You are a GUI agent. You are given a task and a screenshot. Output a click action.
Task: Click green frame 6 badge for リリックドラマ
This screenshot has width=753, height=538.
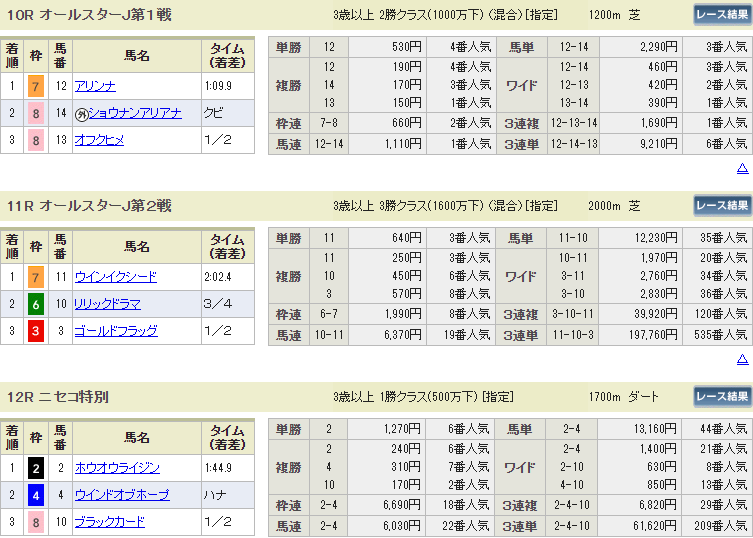[x=36, y=304]
